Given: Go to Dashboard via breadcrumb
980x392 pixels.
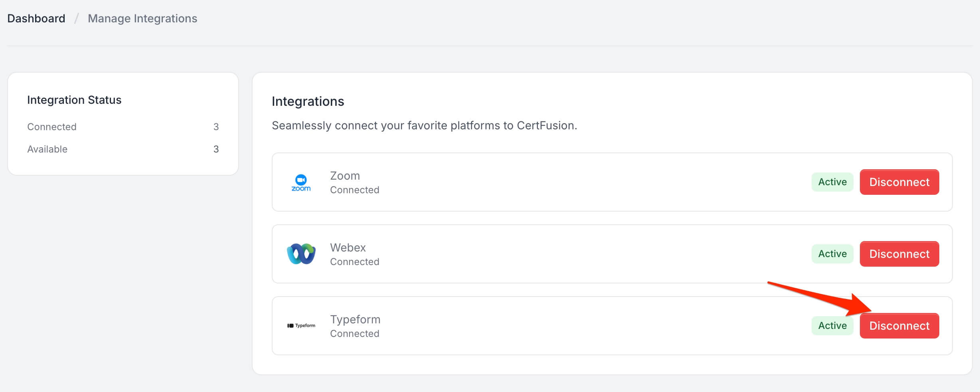Looking at the screenshot, I should pyautogui.click(x=36, y=18).
